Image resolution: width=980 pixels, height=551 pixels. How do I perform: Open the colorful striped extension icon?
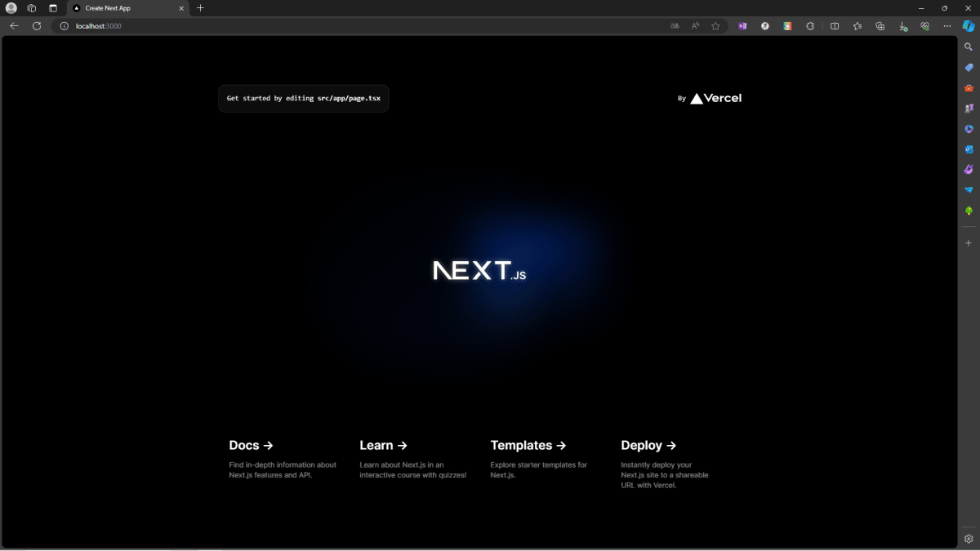pyautogui.click(x=787, y=26)
